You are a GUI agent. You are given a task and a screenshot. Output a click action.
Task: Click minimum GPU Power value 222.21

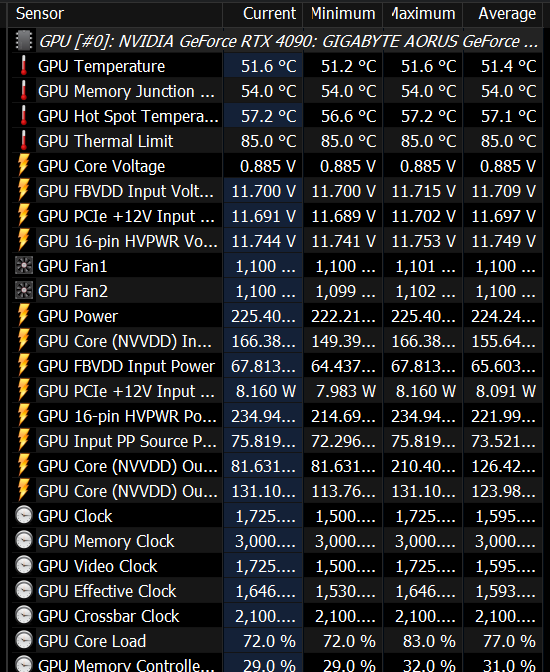click(x=343, y=316)
